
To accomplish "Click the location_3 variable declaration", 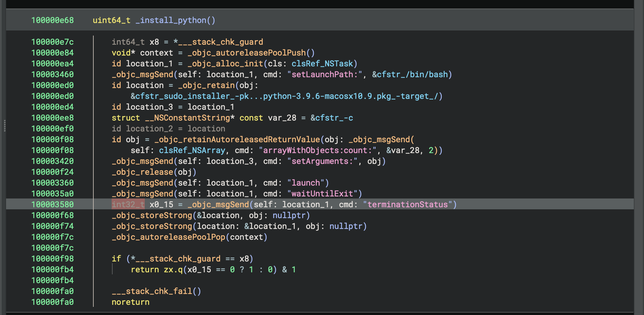I will click(149, 107).
